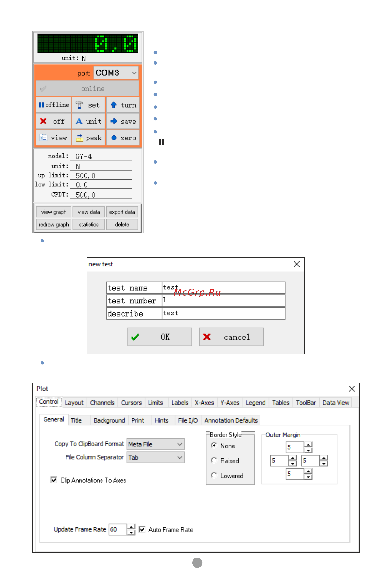Open the Tables tab
The height and width of the screenshot is (584, 392).
coord(280,403)
